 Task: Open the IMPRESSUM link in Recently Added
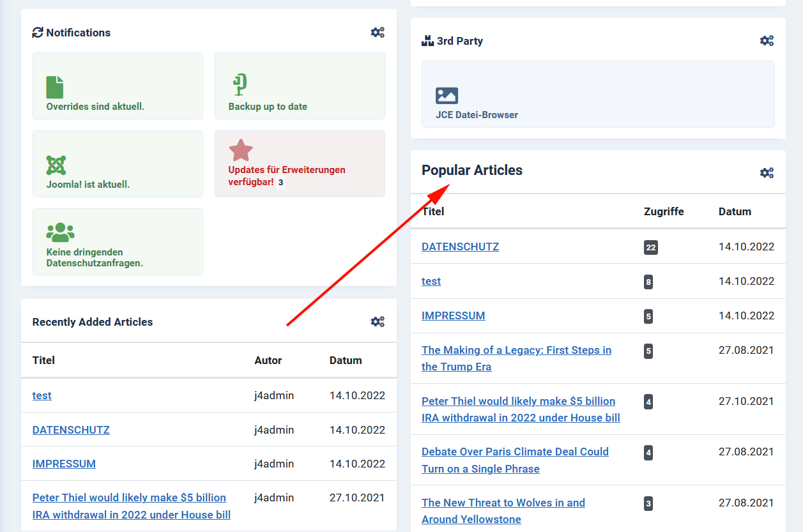64,464
